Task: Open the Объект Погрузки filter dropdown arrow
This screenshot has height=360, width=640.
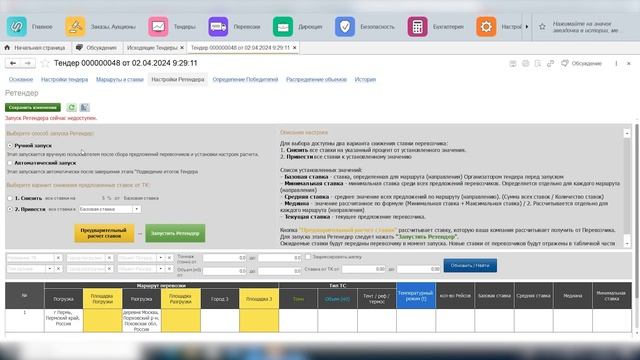Action: point(160,258)
